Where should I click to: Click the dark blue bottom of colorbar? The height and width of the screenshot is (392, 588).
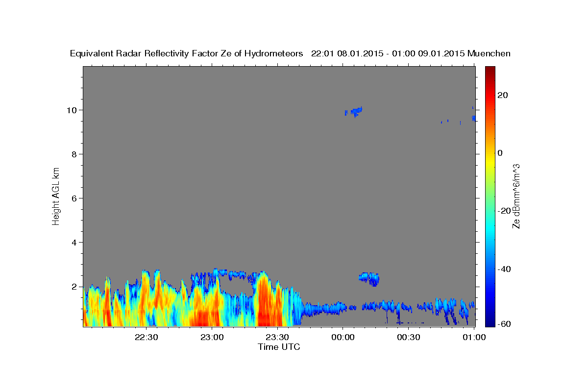(x=490, y=321)
